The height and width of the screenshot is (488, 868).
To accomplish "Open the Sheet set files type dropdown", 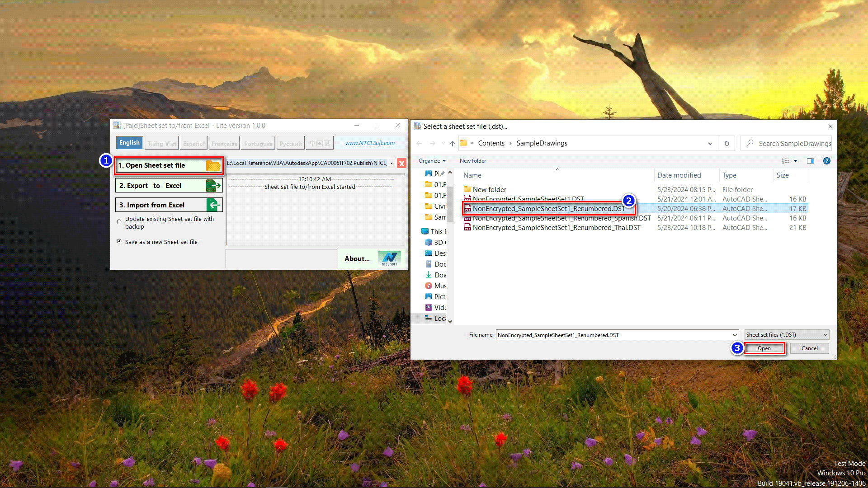I will pos(787,335).
